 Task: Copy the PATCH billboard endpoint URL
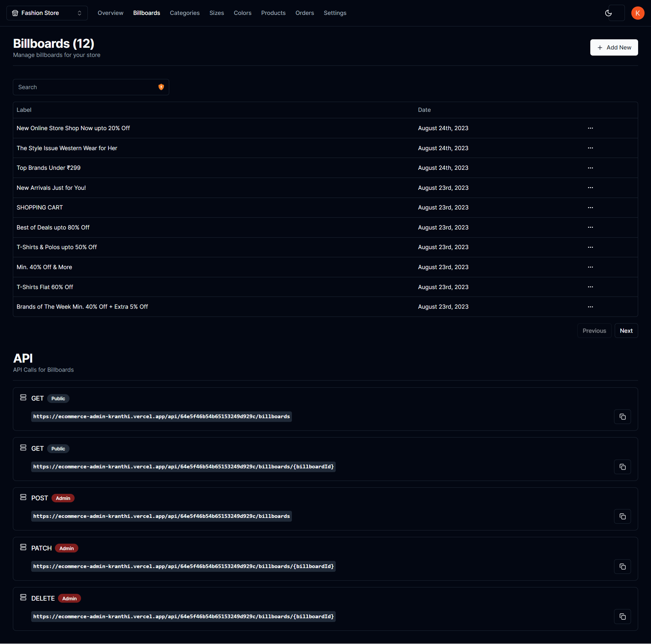pos(623,566)
